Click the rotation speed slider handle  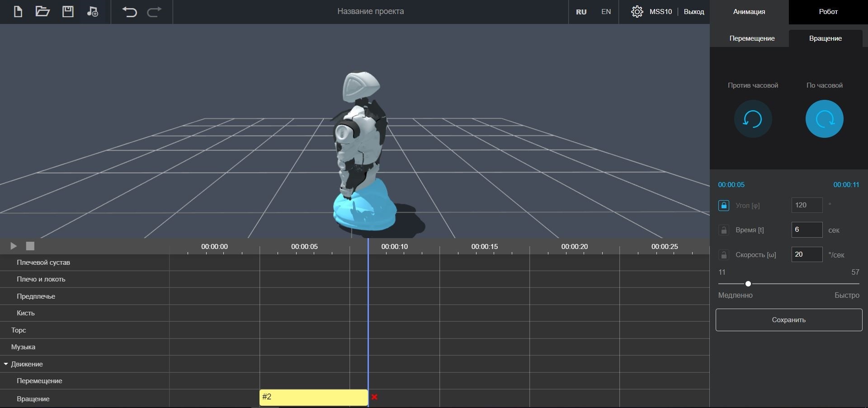[748, 284]
